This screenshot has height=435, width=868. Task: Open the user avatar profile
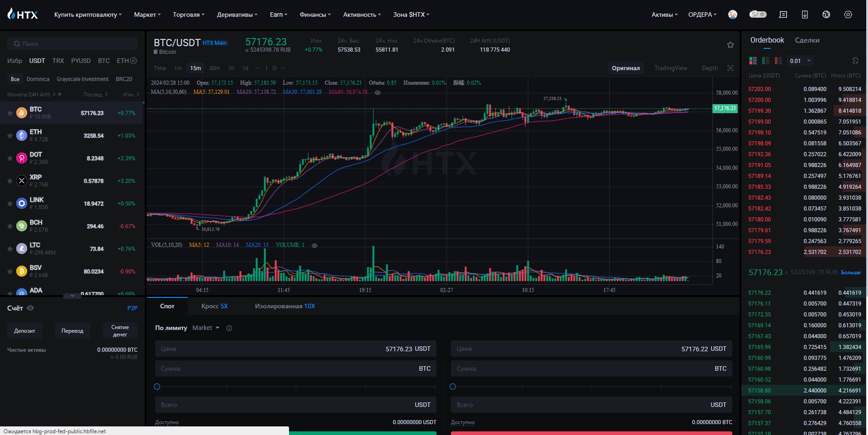pos(733,14)
